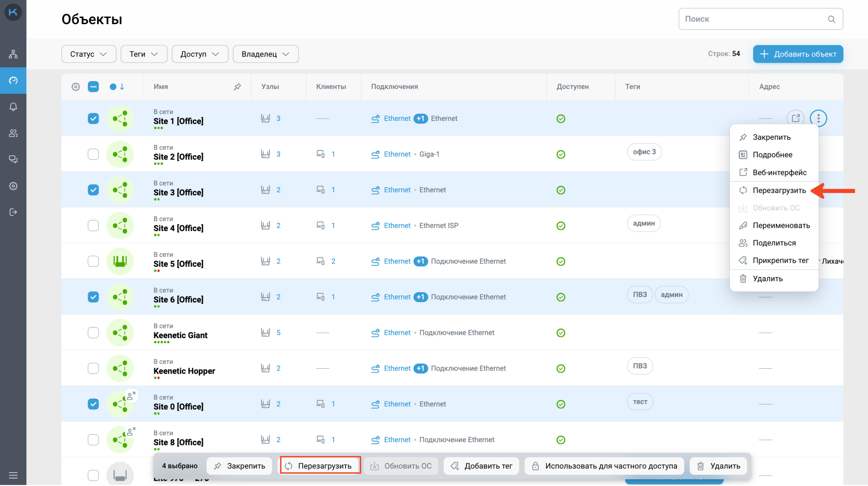
Task: Choose Переименовать from context menu
Action: click(x=781, y=226)
